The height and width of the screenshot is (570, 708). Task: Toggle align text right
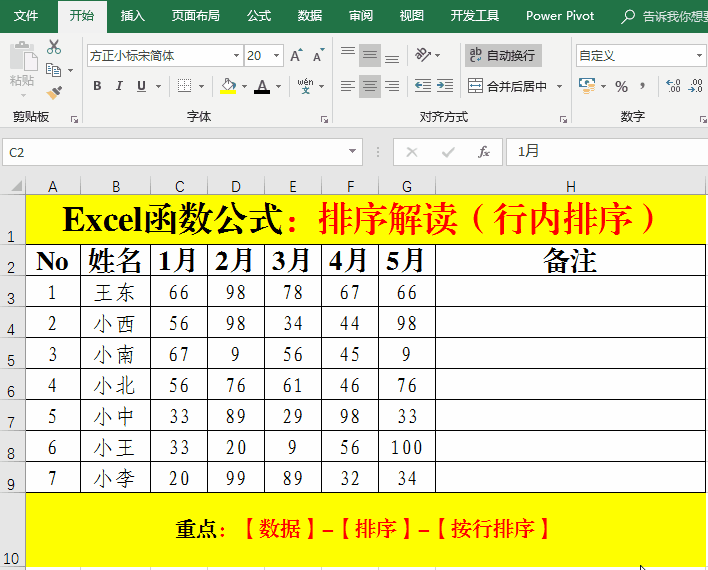[x=392, y=86]
